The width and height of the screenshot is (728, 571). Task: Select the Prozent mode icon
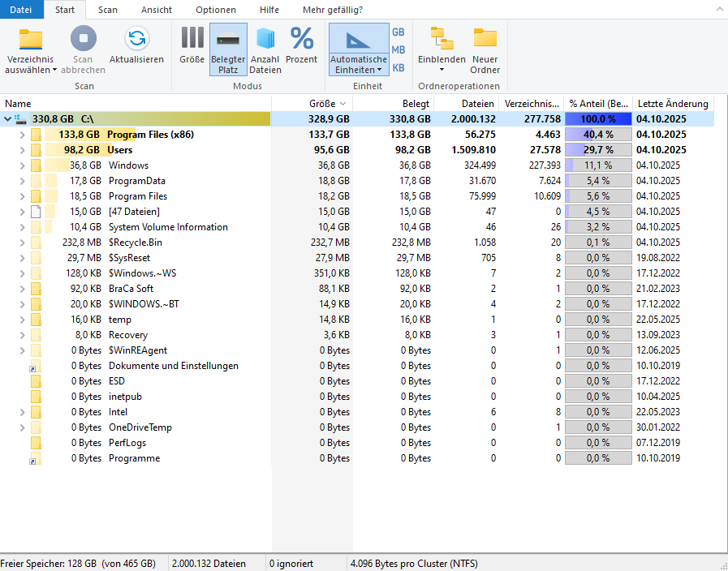tap(302, 38)
